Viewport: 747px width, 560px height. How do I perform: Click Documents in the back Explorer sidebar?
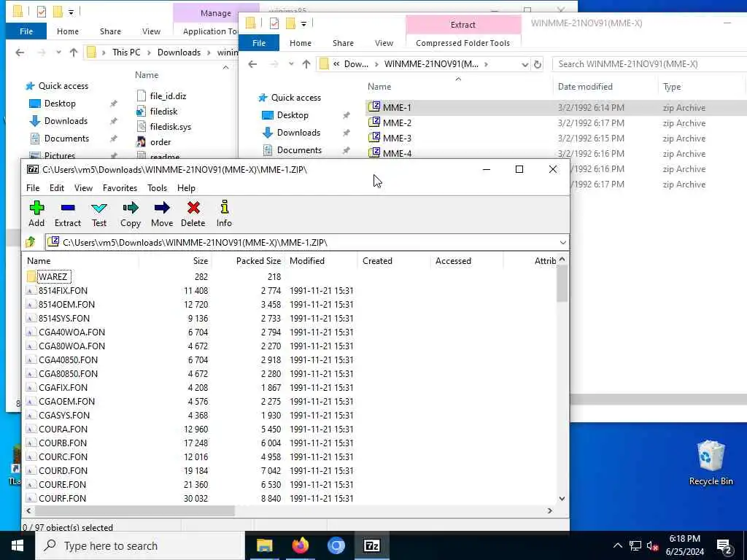[66, 139]
